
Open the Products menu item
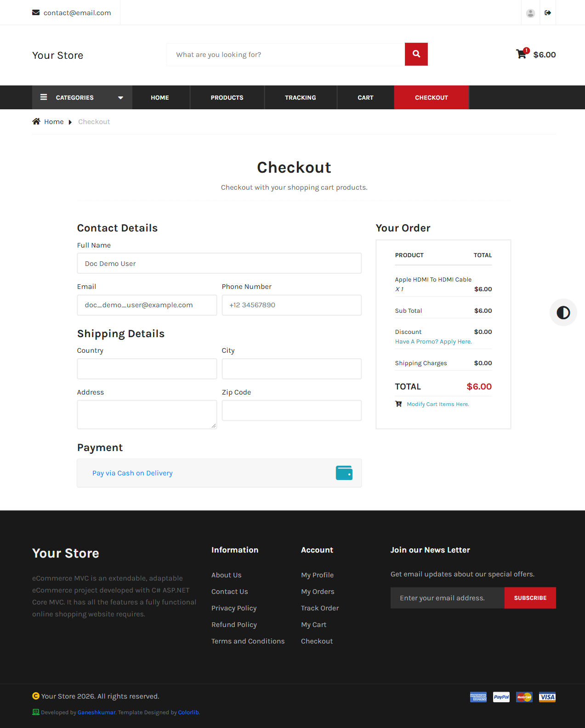coord(227,97)
